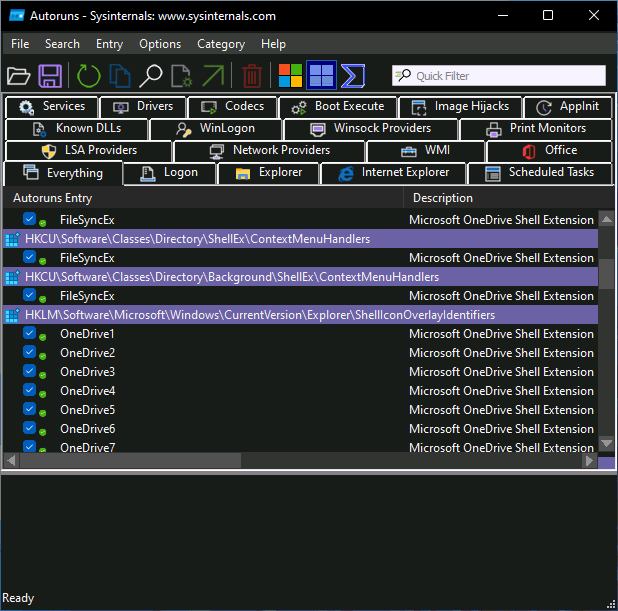Click the vertical scrollbar up arrow
Viewport: 618px width, 611px height.
606,219
